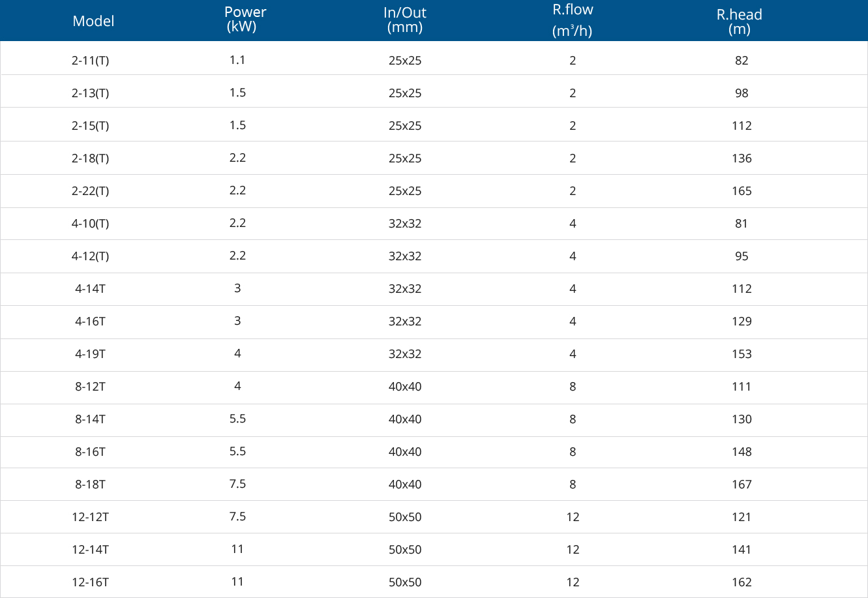The image size is (868, 598).
Task: Select model 2-11(T) cell
Action: pyautogui.click(x=90, y=61)
